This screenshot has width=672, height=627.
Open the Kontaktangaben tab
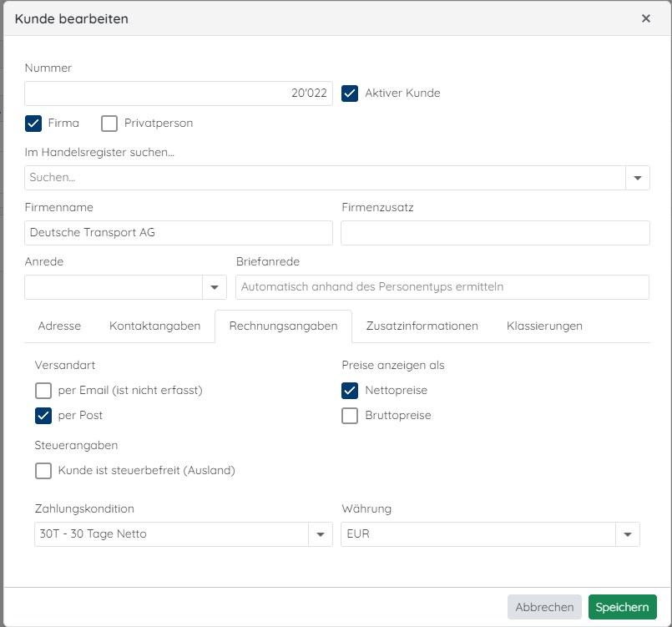tap(154, 326)
